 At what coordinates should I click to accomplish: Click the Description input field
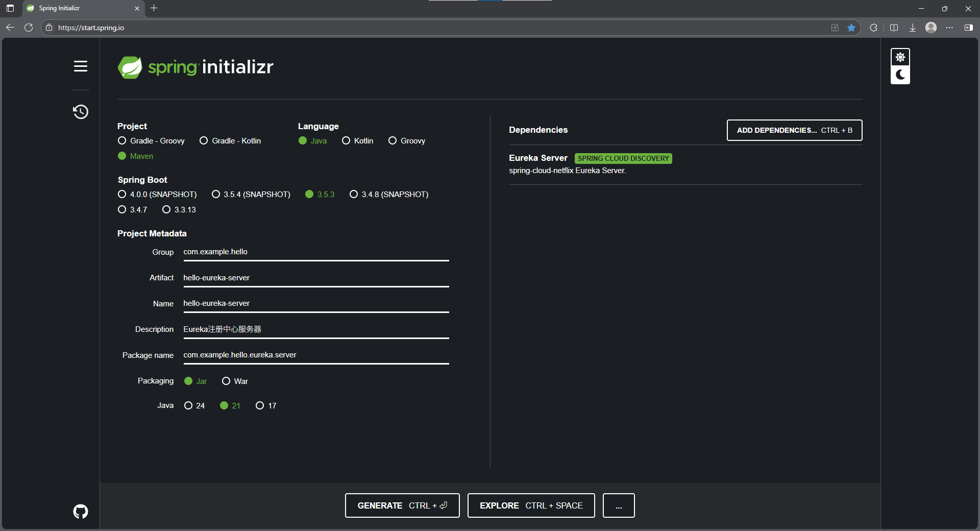(x=316, y=329)
